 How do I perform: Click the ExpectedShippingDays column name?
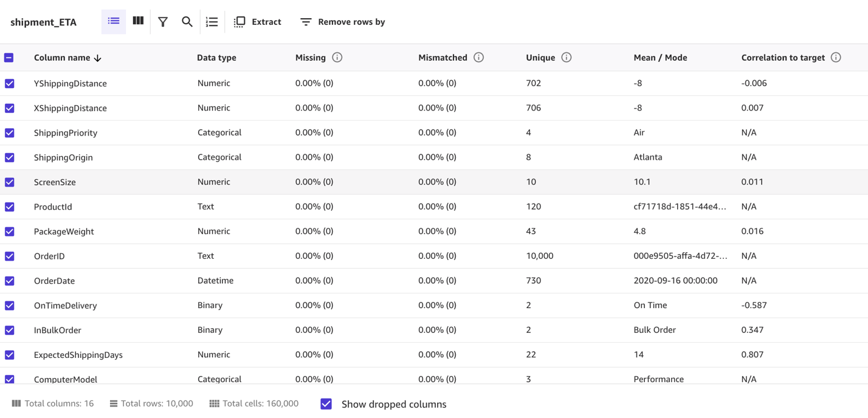(78, 355)
